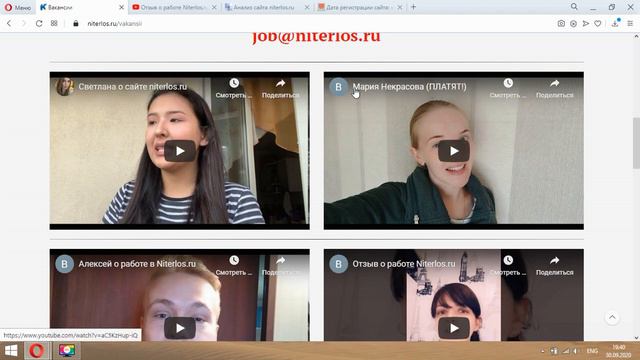Share the Алексей о работе video
Image resolution: width=640 pixels, height=360 pixels.
[x=281, y=265]
